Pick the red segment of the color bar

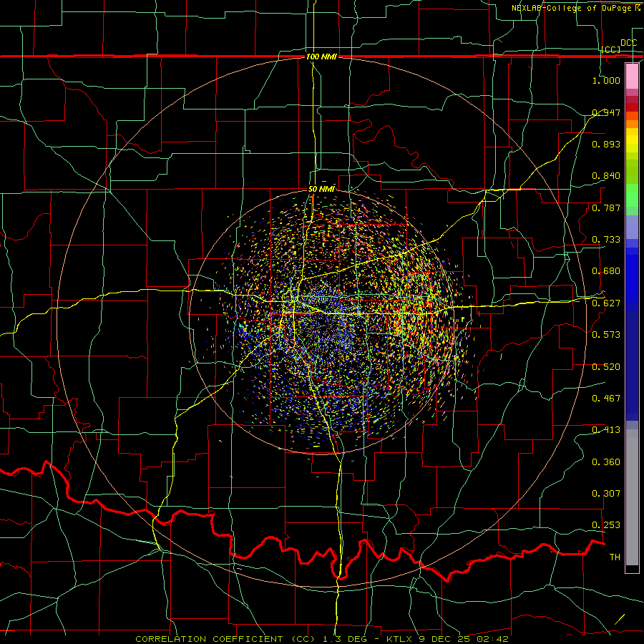[x=632, y=107]
